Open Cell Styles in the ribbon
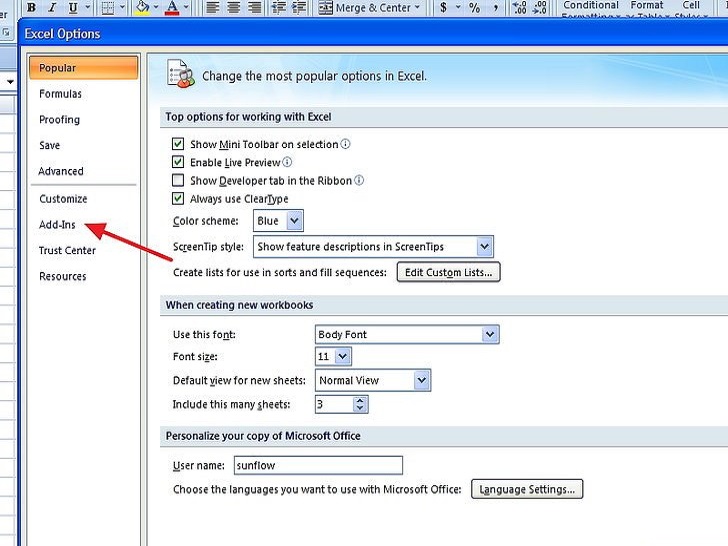This screenshot has height=546, width=728. [691, 8]
